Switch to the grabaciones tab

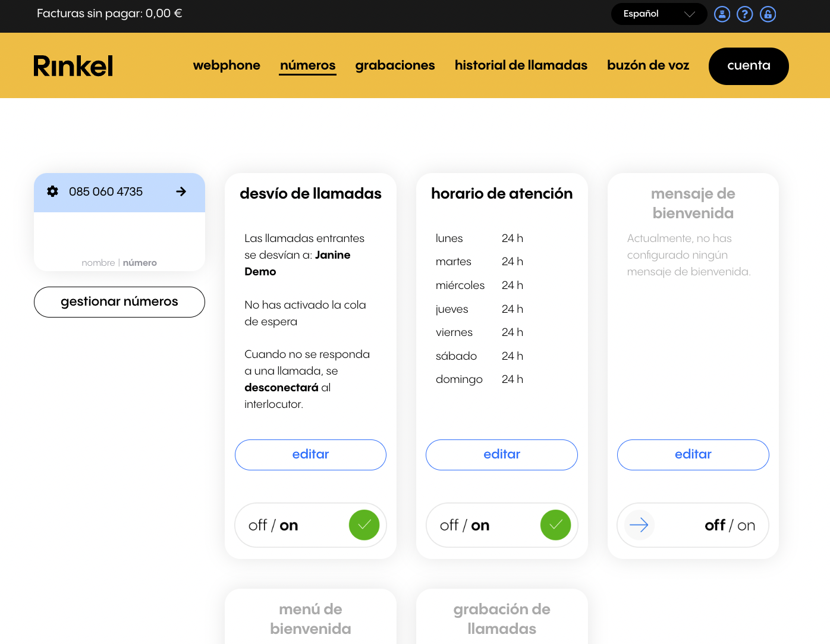pos(395,65)
